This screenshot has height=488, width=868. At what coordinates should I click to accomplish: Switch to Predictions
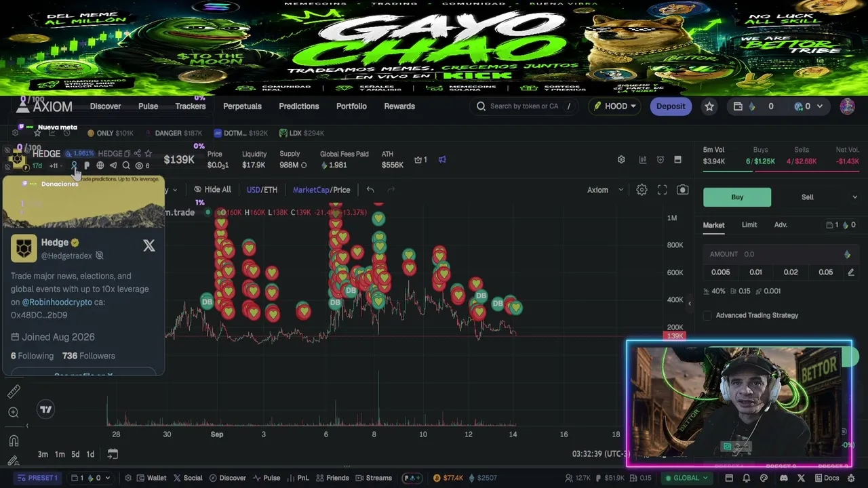click(298, 106)
